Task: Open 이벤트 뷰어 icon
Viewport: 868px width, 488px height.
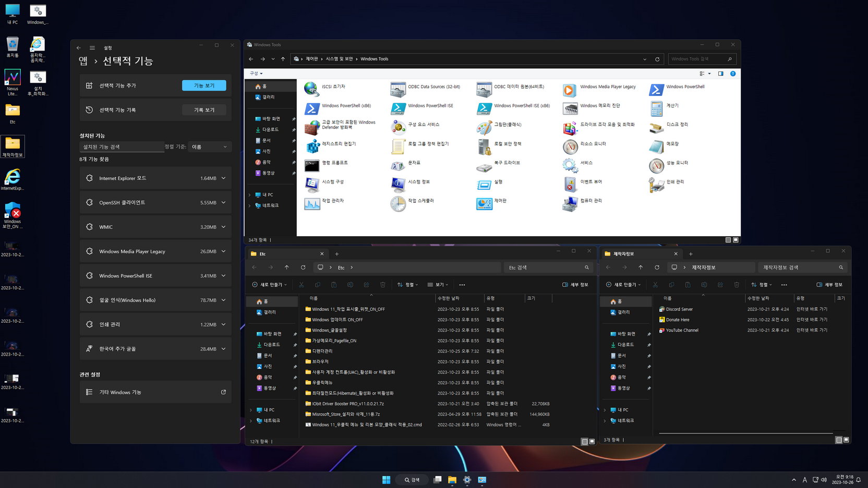Action: [x=570, y=184]
